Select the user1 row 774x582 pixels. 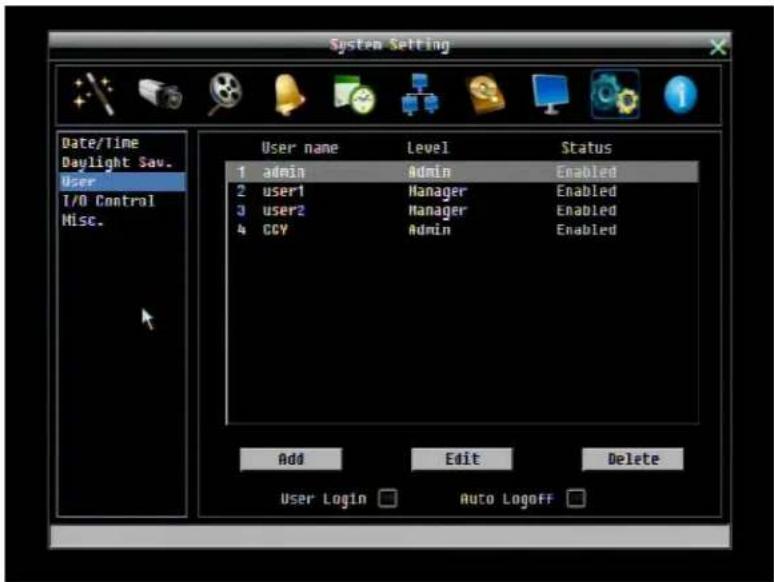click(x=462, y=191)
